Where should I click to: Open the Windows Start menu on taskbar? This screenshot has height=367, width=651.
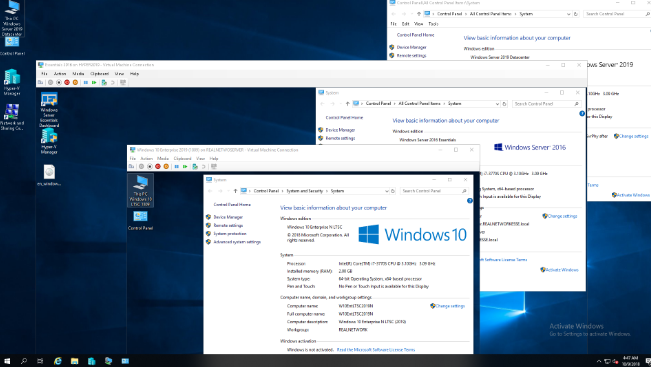point(7,361)
